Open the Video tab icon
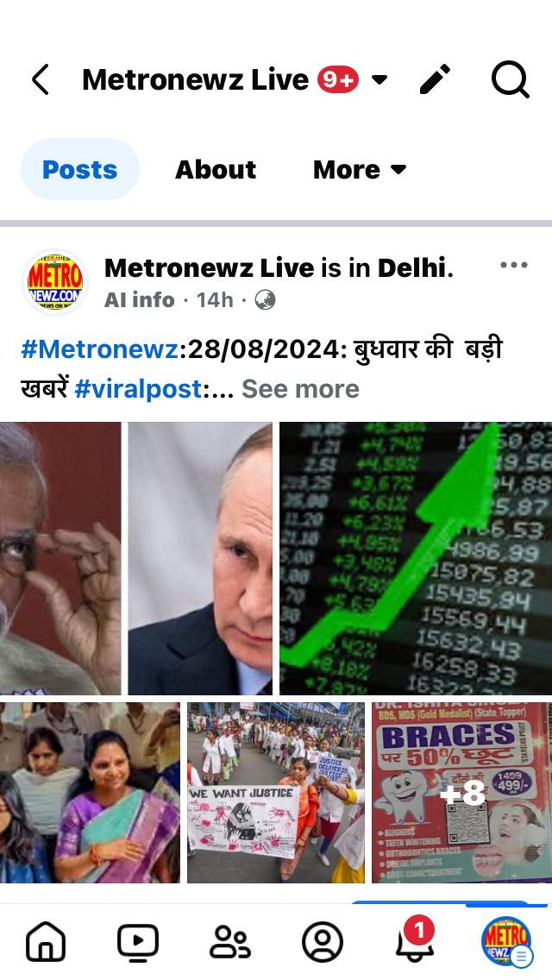The width and height of the screenshot is (552, 980). tap(137, 942)
